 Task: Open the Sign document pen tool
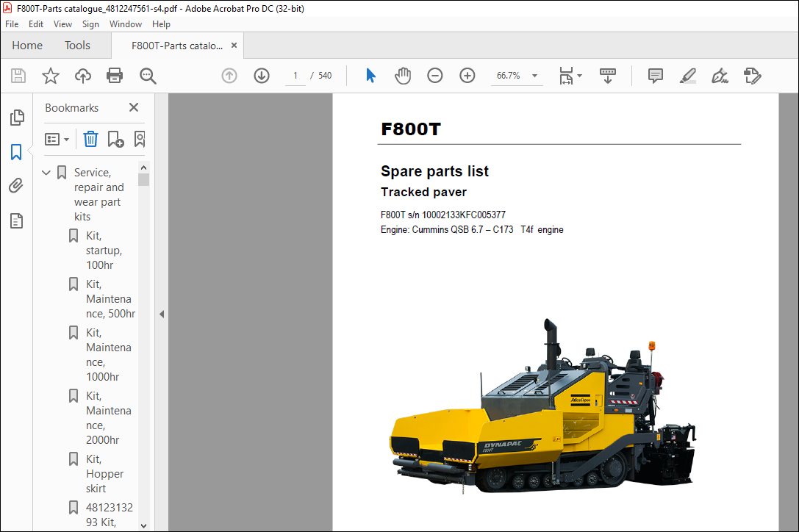coord(720,76)
